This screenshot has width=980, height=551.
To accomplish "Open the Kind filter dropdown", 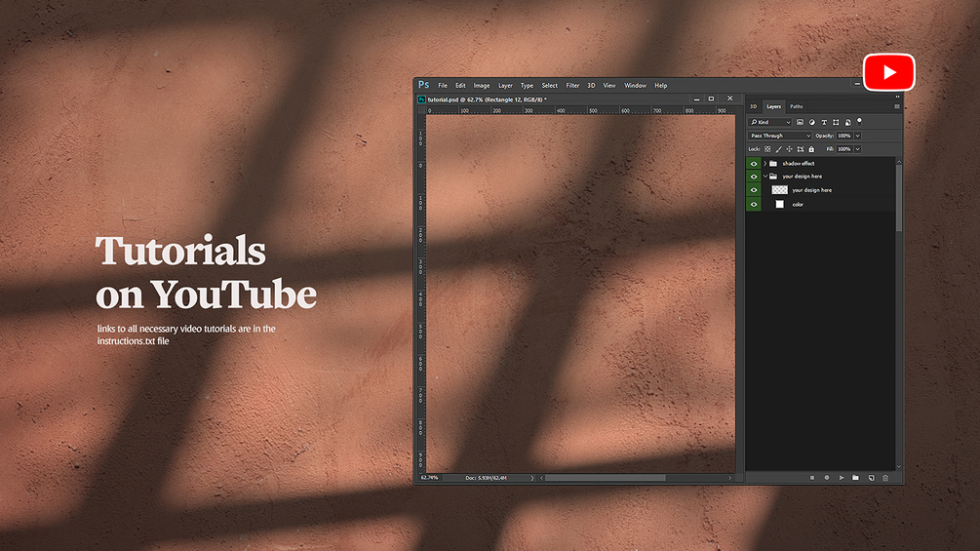I will coord(770,123).
